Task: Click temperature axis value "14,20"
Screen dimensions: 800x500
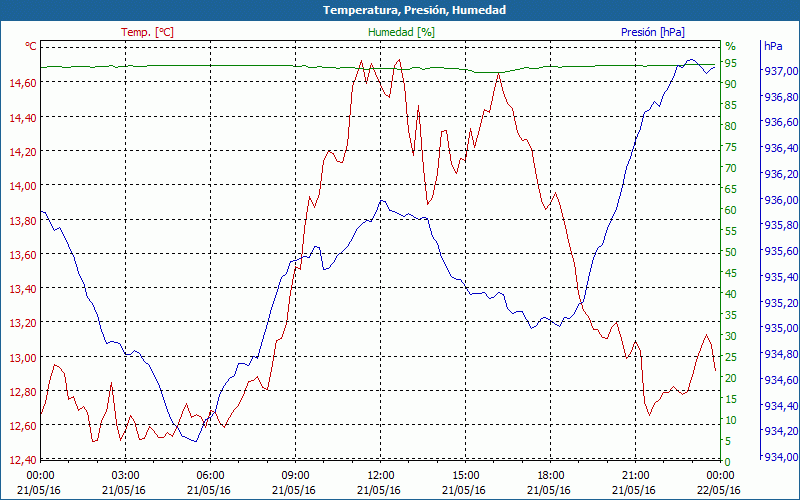Action: coord(23,152)
